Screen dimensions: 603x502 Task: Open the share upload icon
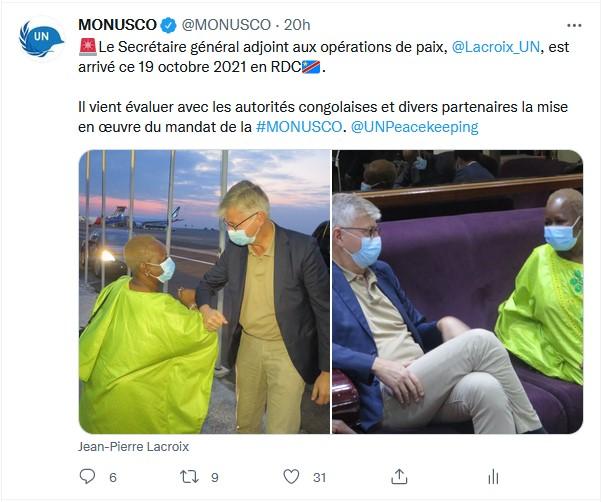tap(399, 477)
